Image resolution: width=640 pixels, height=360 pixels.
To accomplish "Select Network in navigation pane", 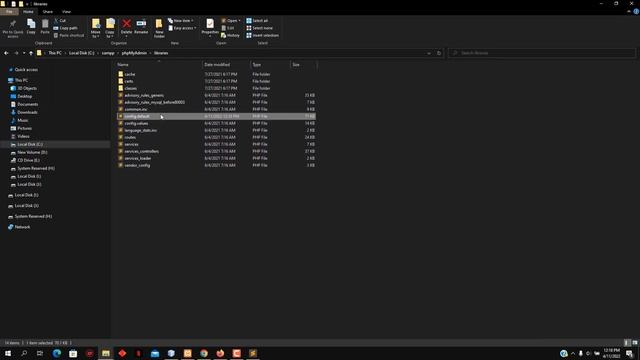I will coord(22,227).
